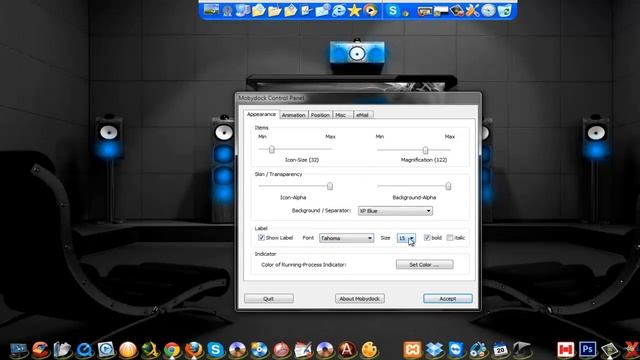Switch to the Misc tab
Image resolution: width=640 pixels, height=360 pixels.
tap(342, 115)
